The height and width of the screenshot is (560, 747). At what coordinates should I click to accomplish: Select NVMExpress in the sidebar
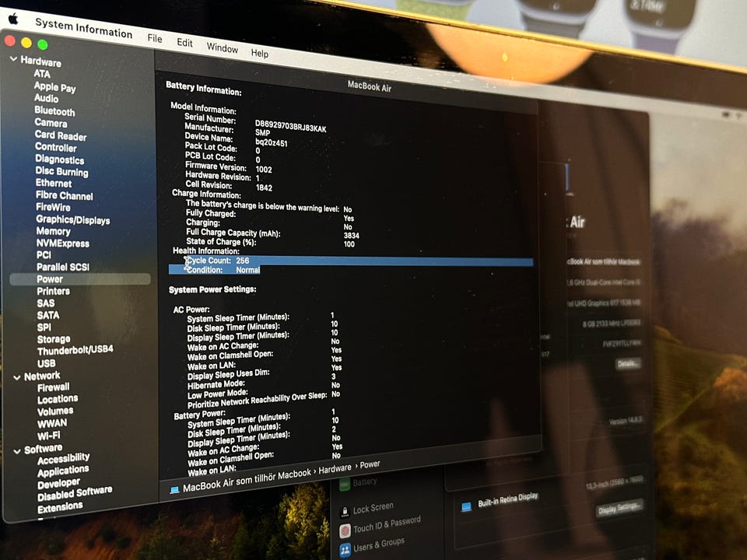coord(63,243)
